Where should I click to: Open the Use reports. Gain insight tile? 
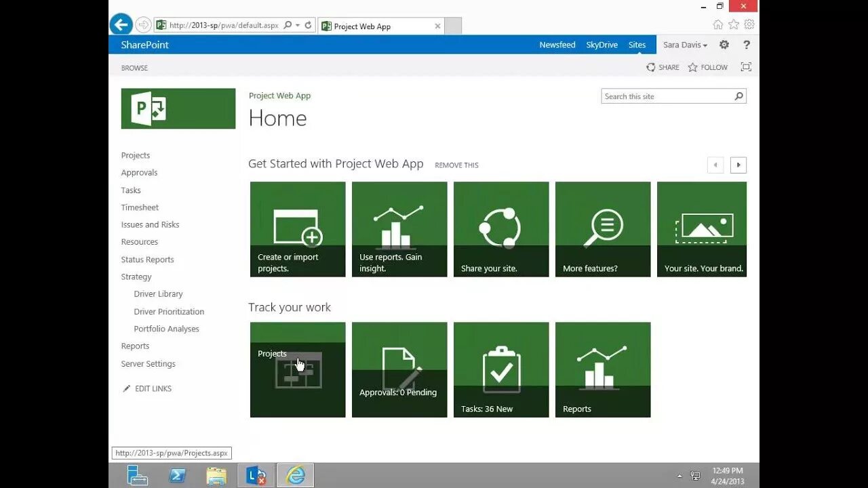point(399,229)
